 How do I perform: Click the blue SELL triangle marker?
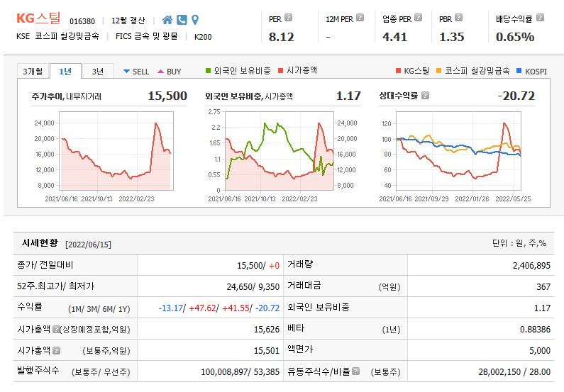[x=126, y=71]
